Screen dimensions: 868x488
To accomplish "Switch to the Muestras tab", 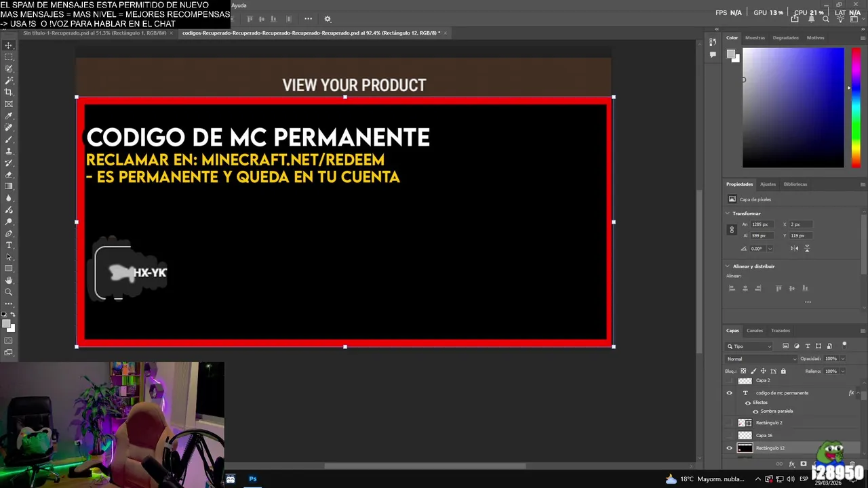I will [755, 38].
